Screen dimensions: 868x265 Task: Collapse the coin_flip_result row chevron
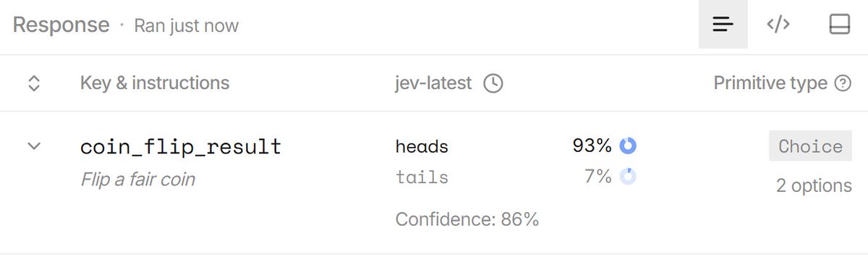(x=33, y=147)
